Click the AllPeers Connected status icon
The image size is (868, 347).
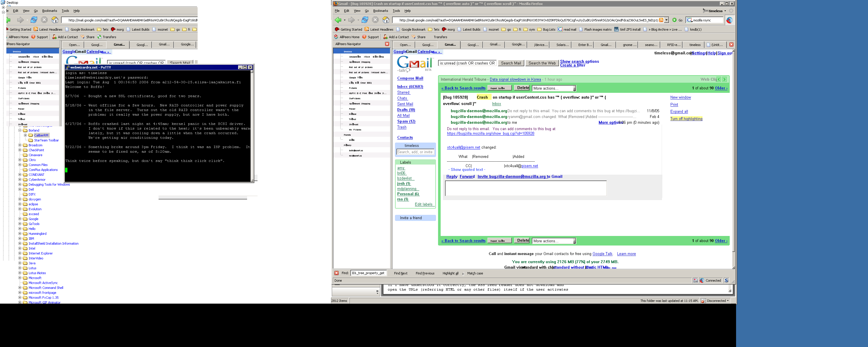click(x=702, y=280)
